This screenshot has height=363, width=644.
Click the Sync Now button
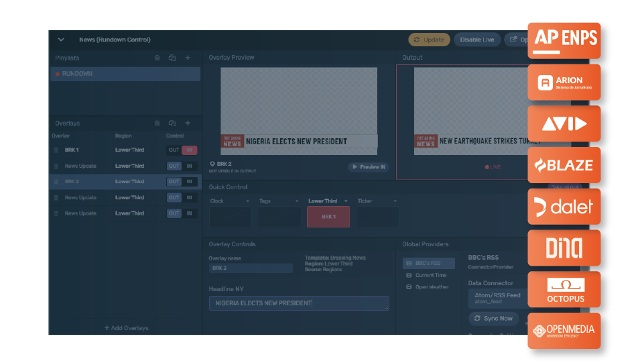493,318
